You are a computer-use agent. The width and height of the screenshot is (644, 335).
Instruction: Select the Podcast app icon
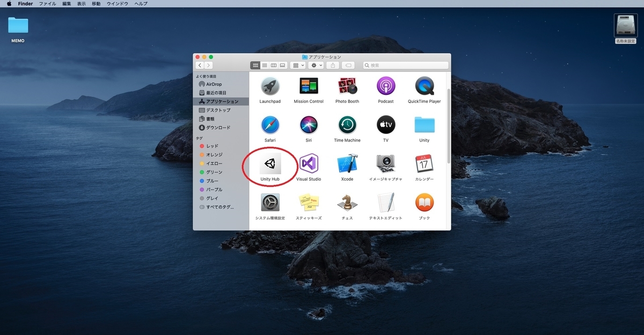[386, 86]
